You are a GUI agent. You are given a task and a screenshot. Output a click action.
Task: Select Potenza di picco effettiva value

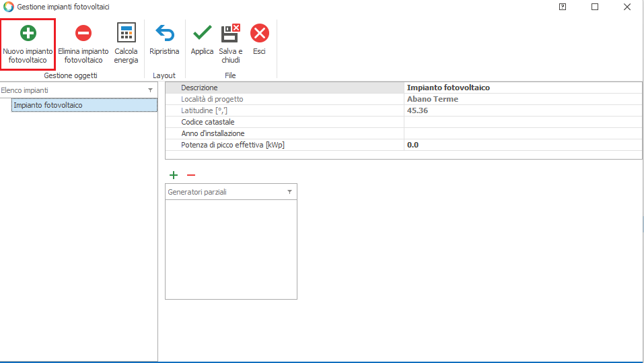(522, 145)
